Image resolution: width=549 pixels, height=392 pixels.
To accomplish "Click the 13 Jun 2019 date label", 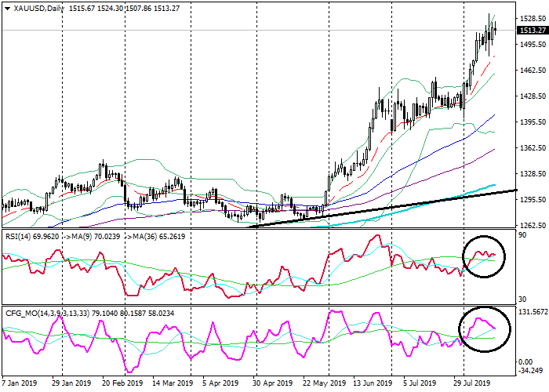I will [377, 385].
